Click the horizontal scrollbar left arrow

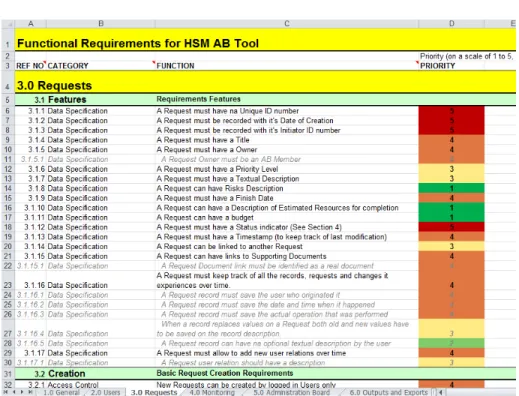click(441, 392)
